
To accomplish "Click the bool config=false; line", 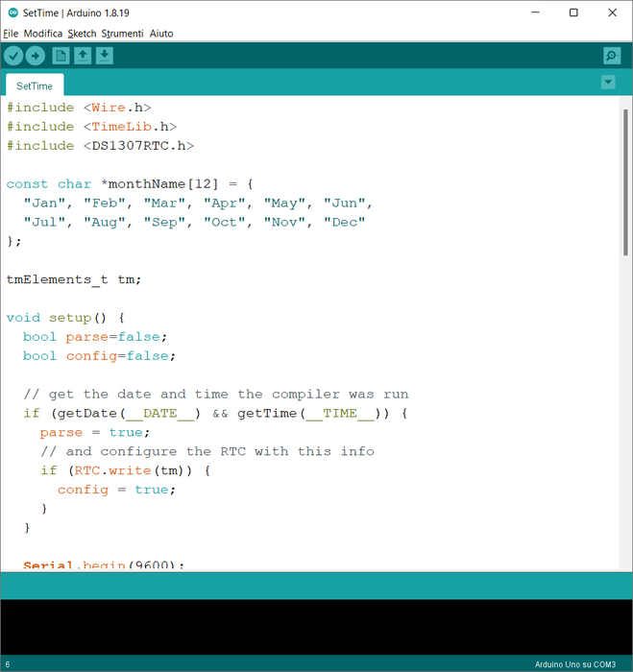I will (x=99, y=356).
